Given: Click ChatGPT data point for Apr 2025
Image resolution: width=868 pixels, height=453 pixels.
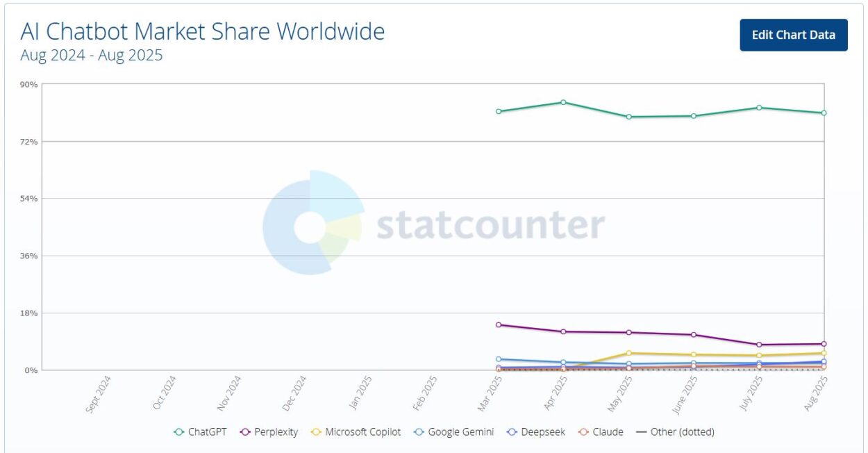Looking at the screenshot, I should [x=563, y=102].
